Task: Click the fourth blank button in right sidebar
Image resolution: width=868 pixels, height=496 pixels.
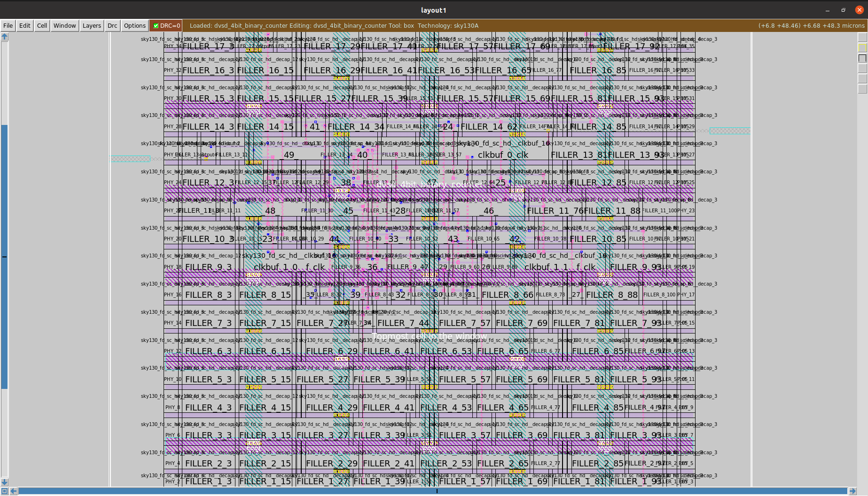Action: (862, 68)
